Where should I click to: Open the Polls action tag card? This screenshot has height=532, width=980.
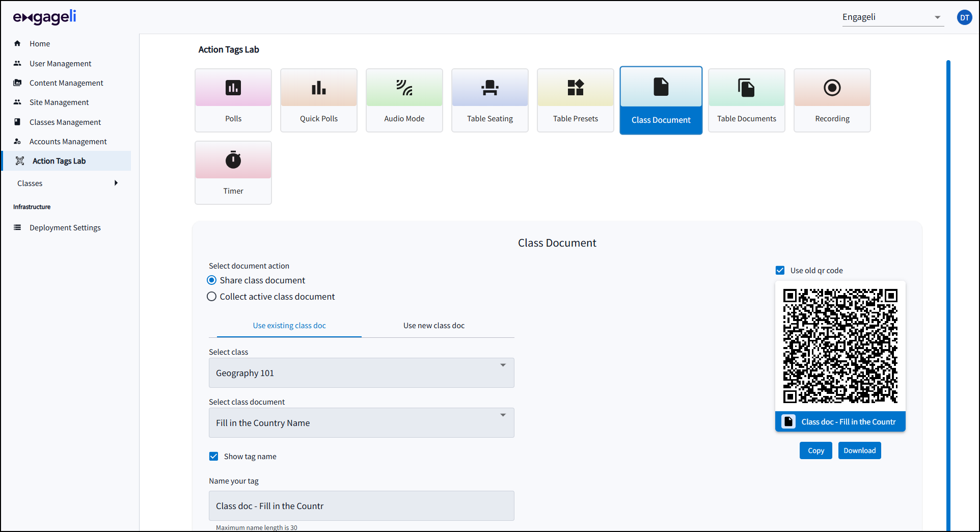pos(233,100)
